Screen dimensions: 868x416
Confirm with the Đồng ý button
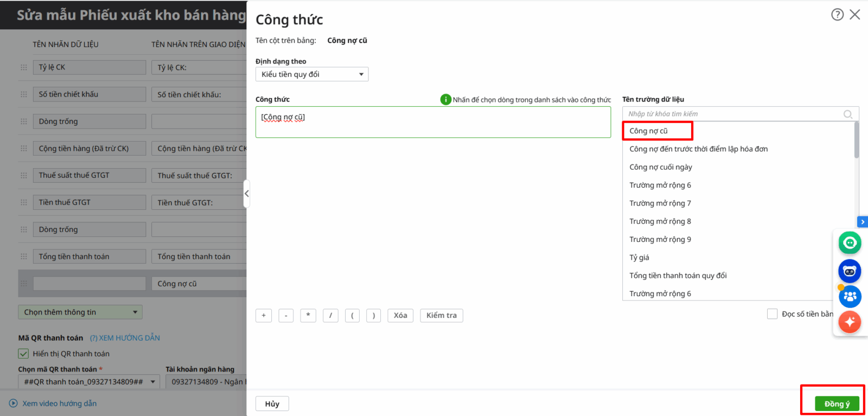(837, 404)
